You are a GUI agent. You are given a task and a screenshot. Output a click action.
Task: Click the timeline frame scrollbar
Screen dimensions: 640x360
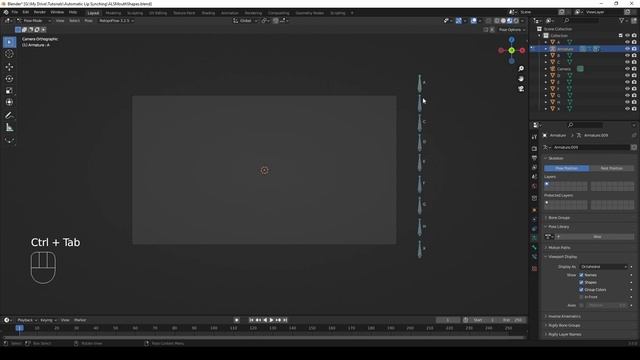pos(264,338)
